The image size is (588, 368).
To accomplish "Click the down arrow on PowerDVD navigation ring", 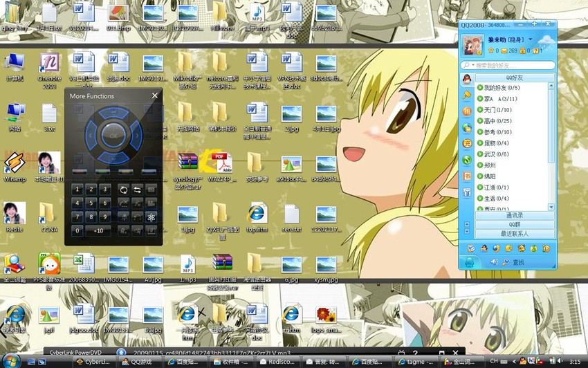I will point(113,158).
